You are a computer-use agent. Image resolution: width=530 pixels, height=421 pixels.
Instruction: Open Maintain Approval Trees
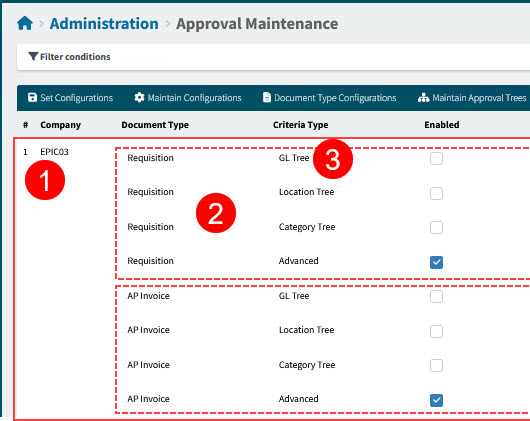[x=472, y=98]
